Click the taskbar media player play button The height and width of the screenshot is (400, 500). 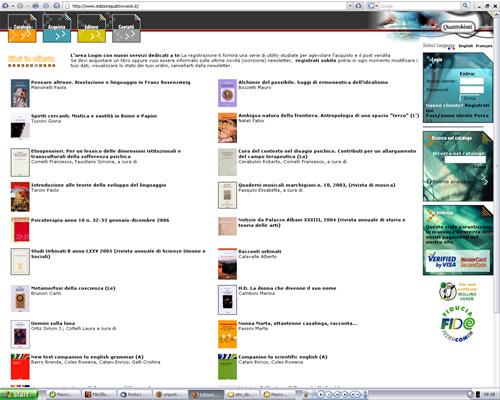point(321,395)
